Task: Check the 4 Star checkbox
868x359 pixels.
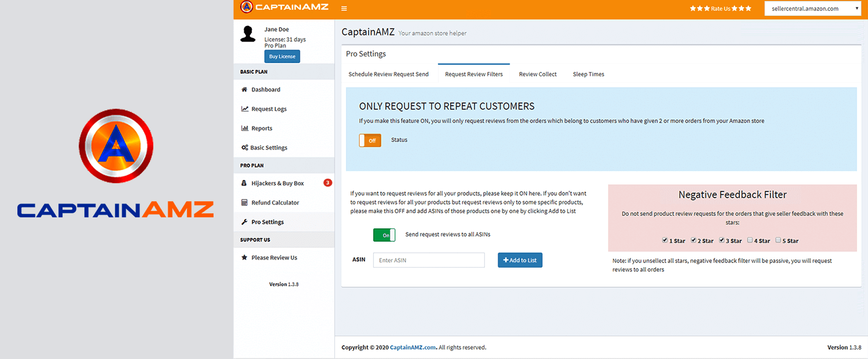Action: (750, 240)
